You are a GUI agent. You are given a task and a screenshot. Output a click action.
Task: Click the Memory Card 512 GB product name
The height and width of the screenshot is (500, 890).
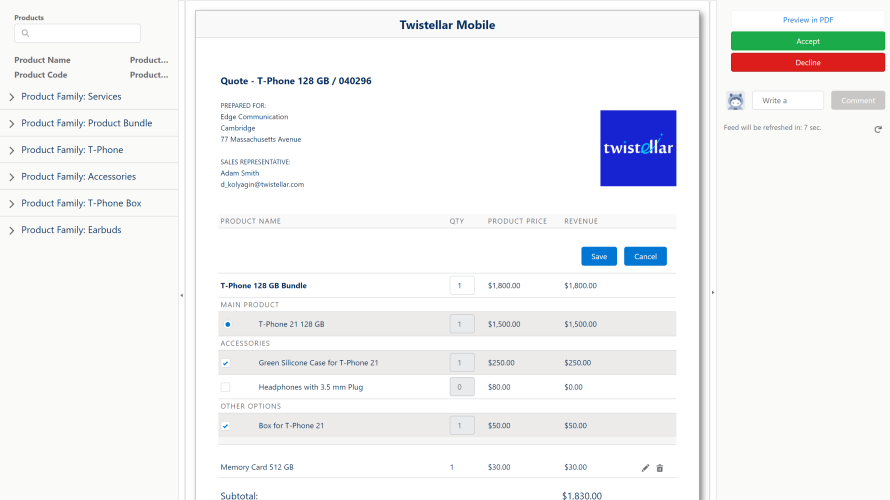[257, 468]
